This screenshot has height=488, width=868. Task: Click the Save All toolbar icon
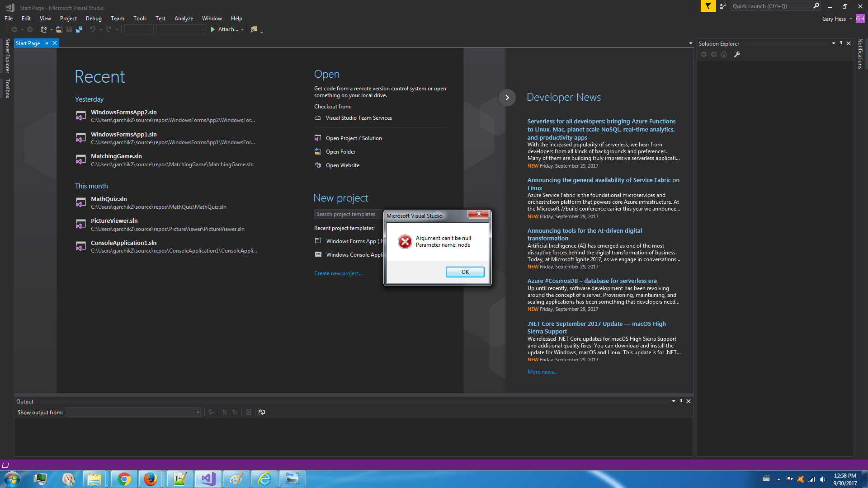click(x=79, y=29)
